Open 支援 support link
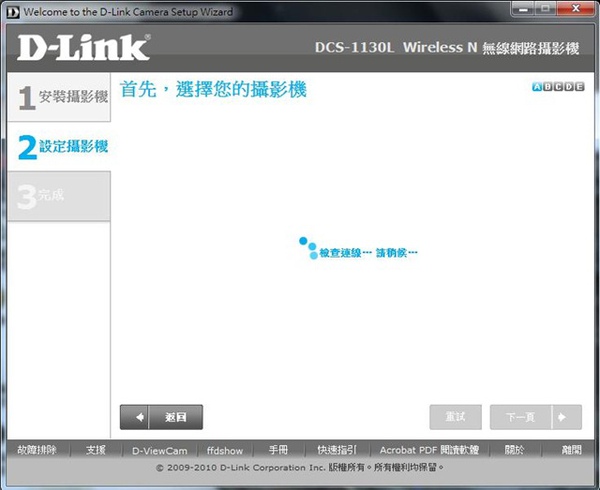This screenshot has width=600, height=490. [96, 450]
